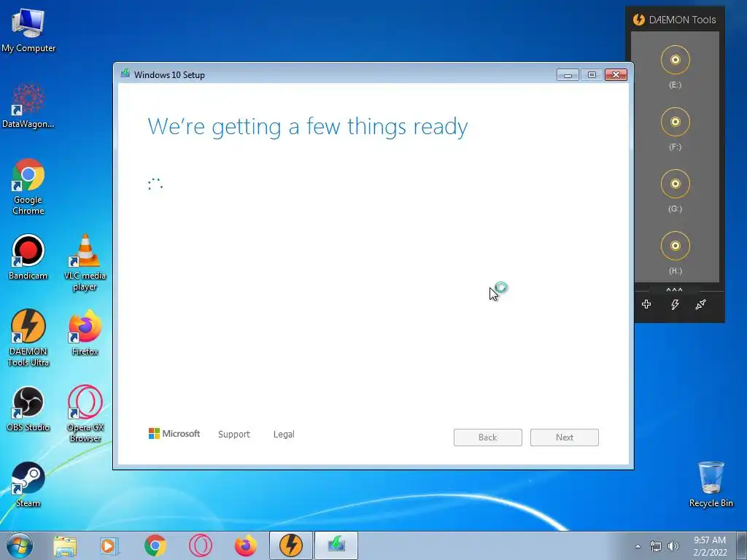Image resolution: width=747 pixels, height=560 pixels.
Task: Show hidden tray icons arrow
Action: 638,546
